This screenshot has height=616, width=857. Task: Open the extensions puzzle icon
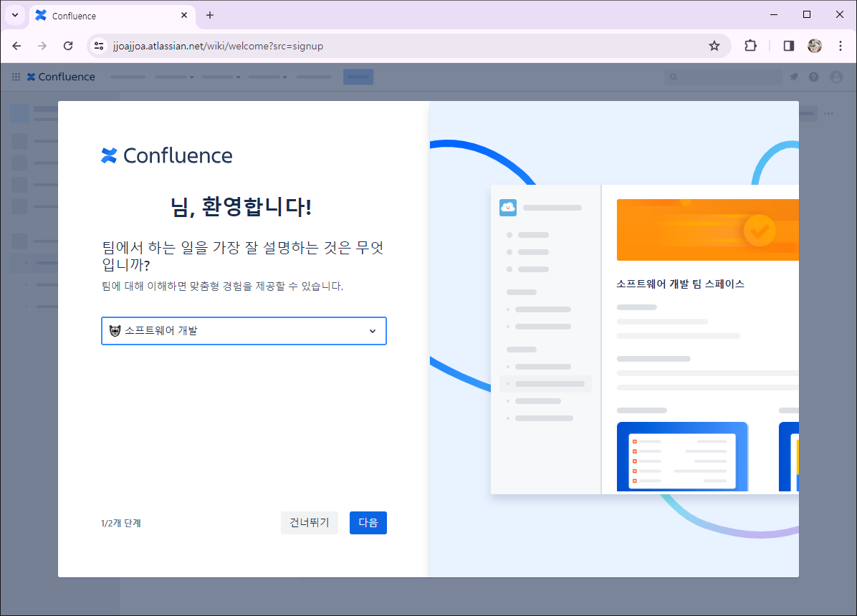(x=750, y=46)
